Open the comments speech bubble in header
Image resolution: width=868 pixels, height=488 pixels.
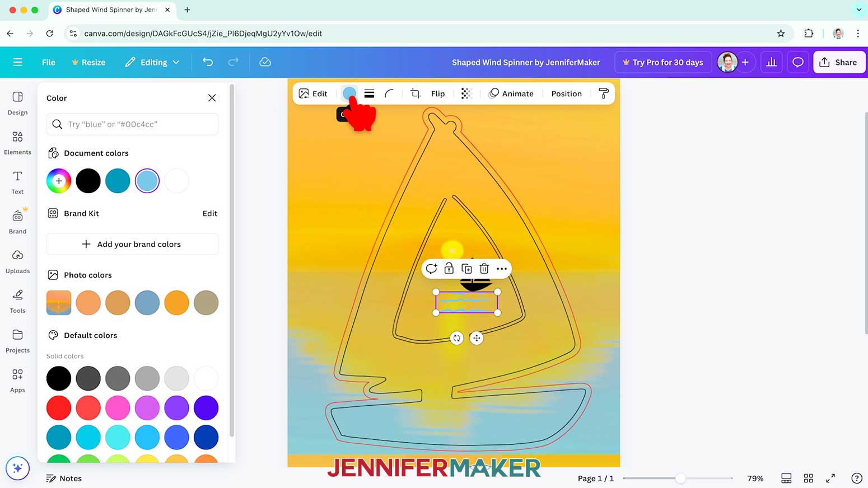point(798,62)
